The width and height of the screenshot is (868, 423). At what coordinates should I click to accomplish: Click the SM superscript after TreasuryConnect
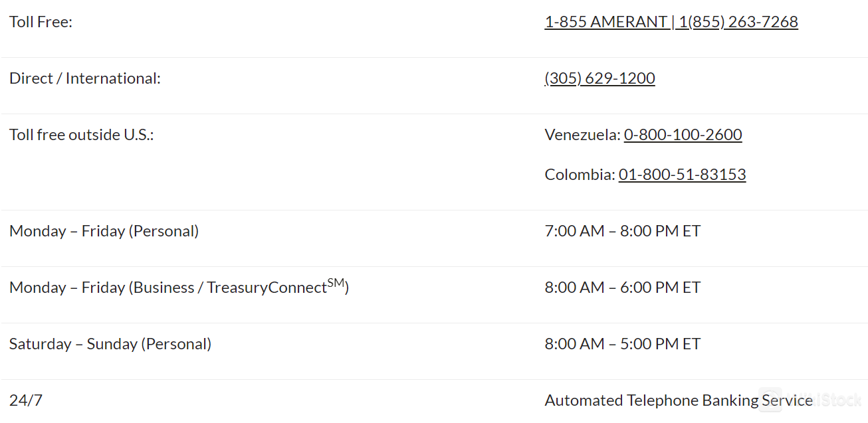click(336, 283)
